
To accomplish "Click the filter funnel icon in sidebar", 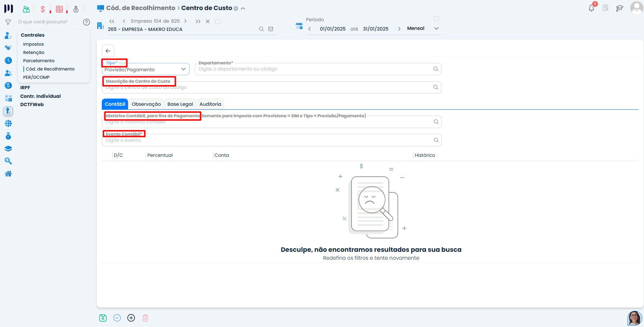I will click(x=8, y=22).
